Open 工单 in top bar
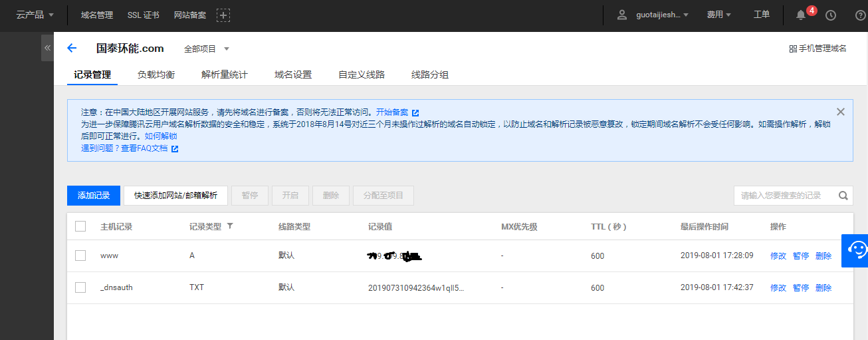Image resolution: width=868 pixels, height=340 pixels. coord(762,15)
